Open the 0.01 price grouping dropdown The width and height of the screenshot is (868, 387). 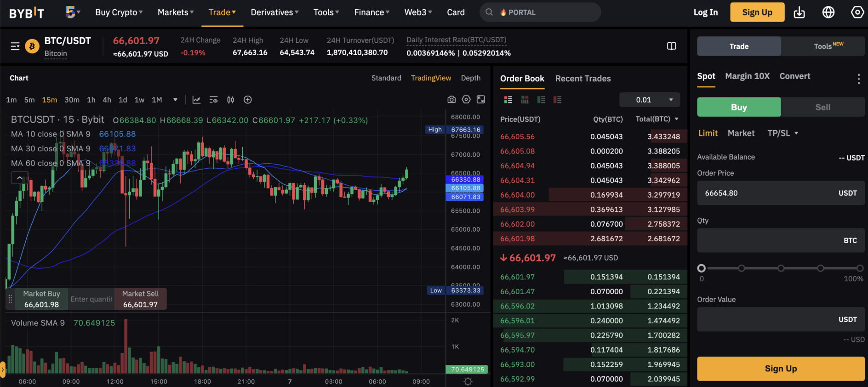coord(650,100)
